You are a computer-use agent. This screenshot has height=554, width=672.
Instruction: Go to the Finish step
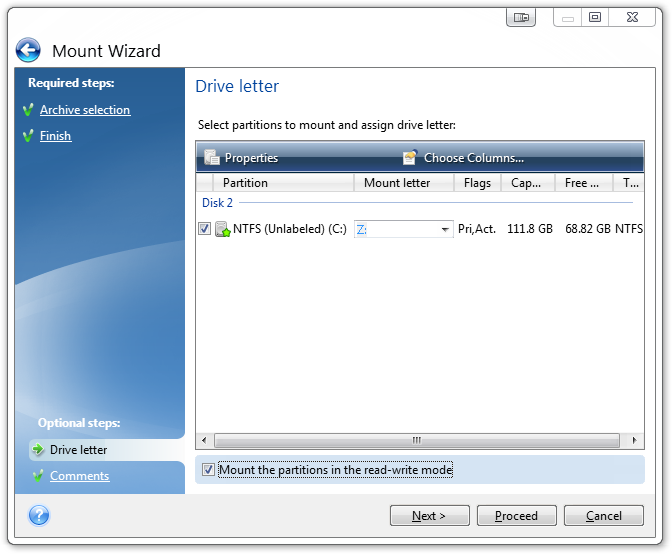pos(56,136)
